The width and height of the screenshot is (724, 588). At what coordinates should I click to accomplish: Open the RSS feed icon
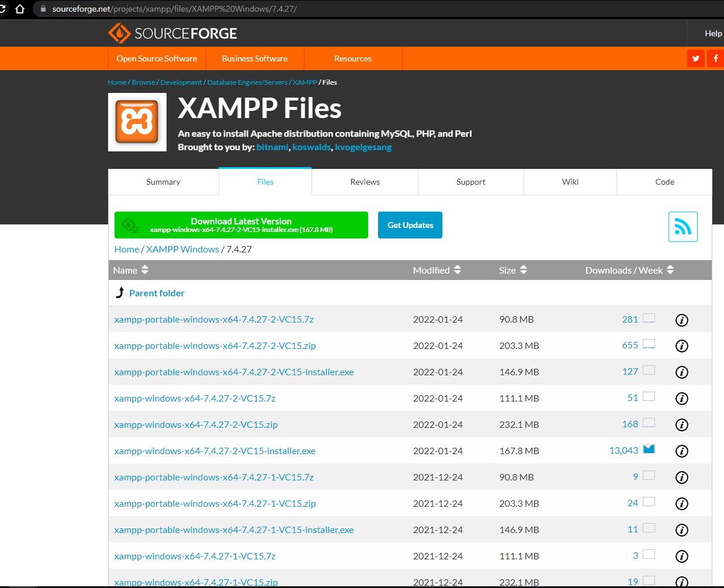click(683, 227)
